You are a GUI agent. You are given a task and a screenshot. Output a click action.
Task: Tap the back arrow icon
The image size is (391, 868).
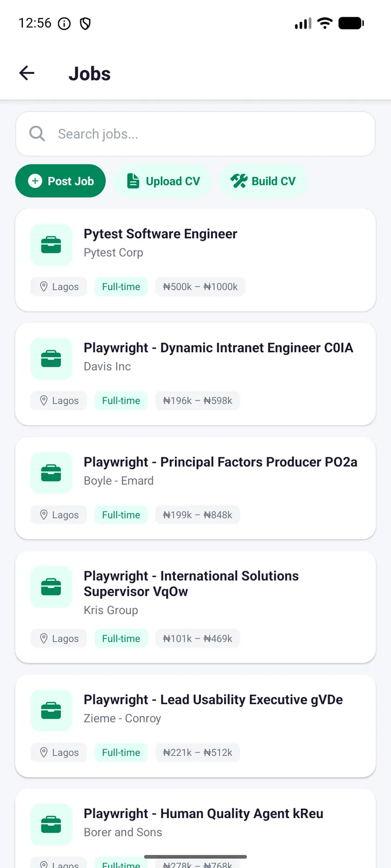click(27, 73)
